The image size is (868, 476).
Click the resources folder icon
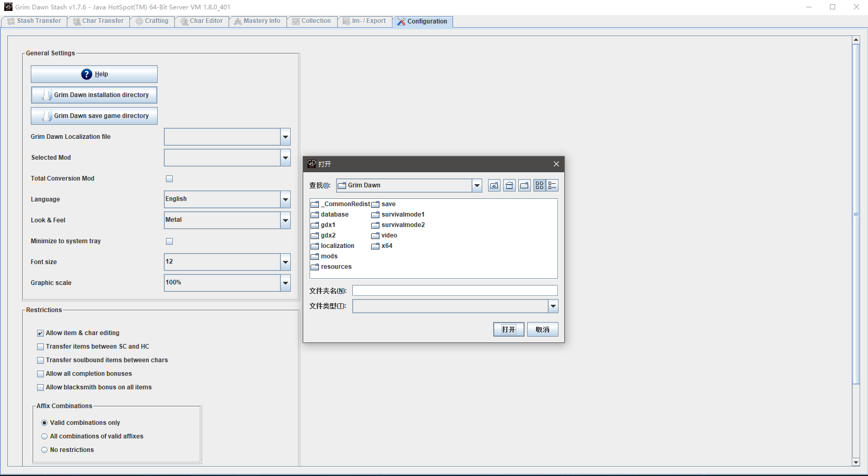315,267
